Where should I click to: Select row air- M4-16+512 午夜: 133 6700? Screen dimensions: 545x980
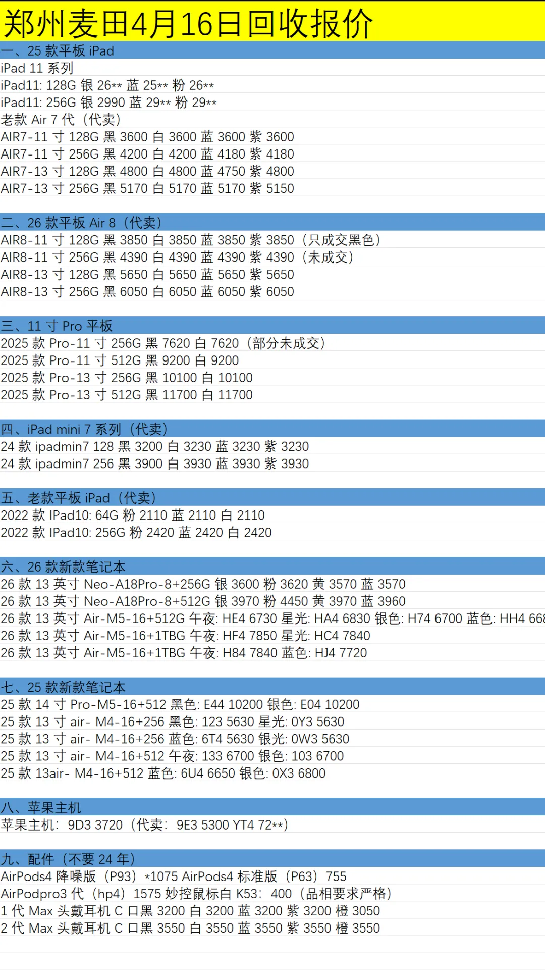click(272, 754)
